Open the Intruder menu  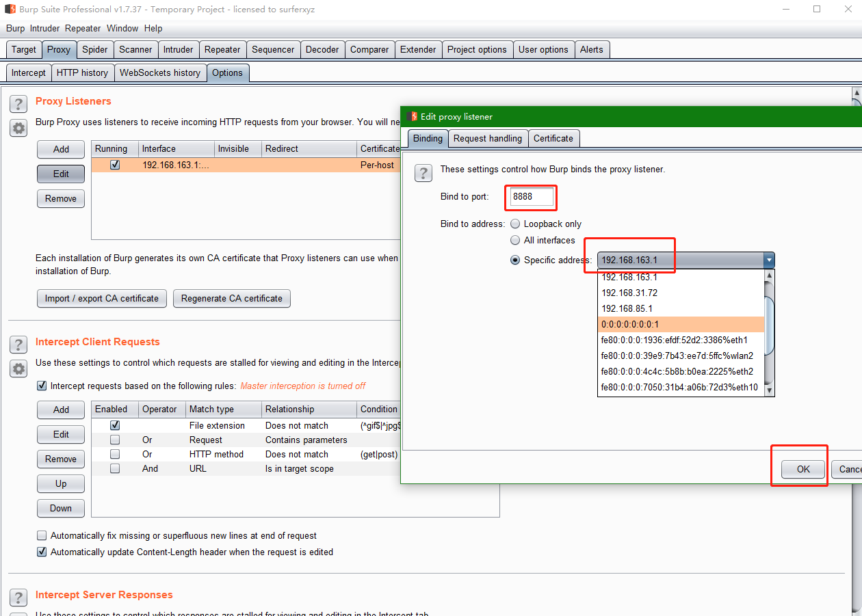click(x=44, y=28)
